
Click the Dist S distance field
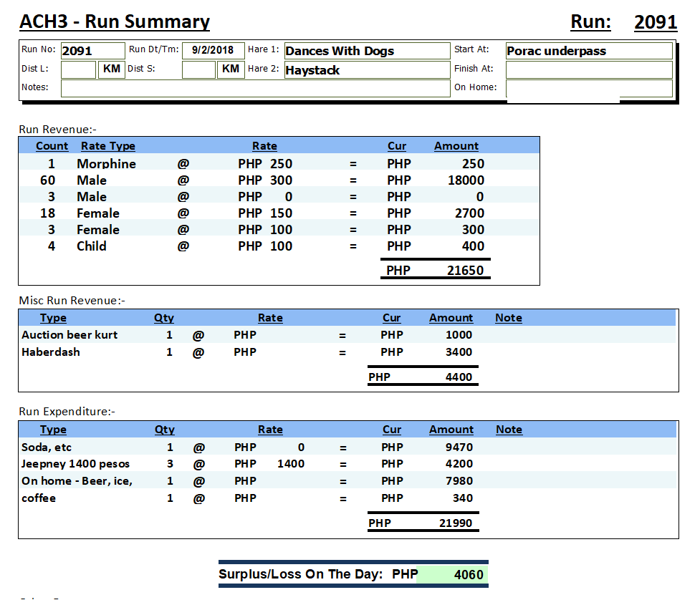coord(198,69)
